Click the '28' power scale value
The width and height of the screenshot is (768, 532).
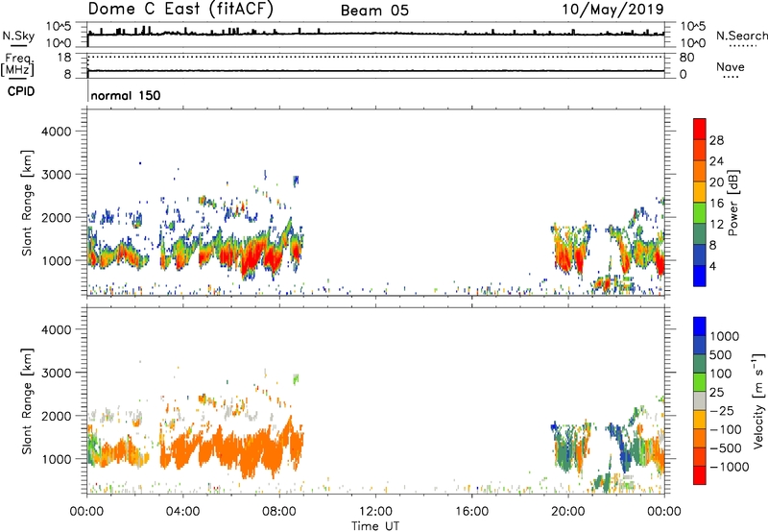tap(716, 140)
